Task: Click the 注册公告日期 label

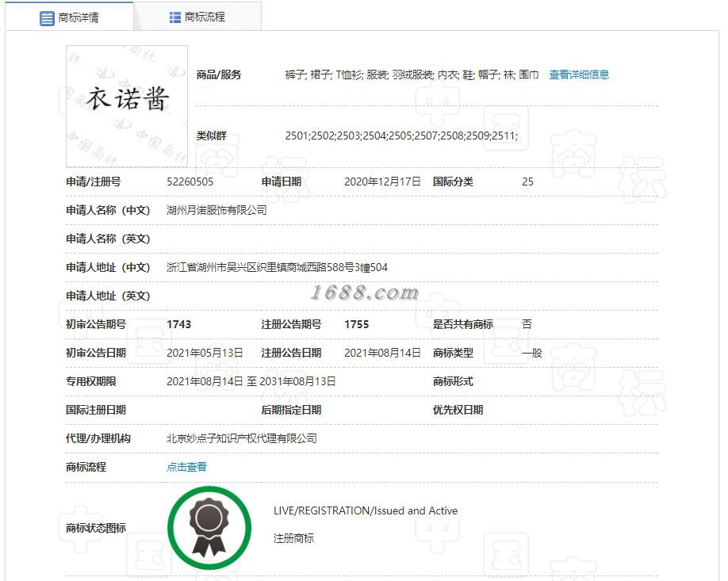Action: coord(292,354)
